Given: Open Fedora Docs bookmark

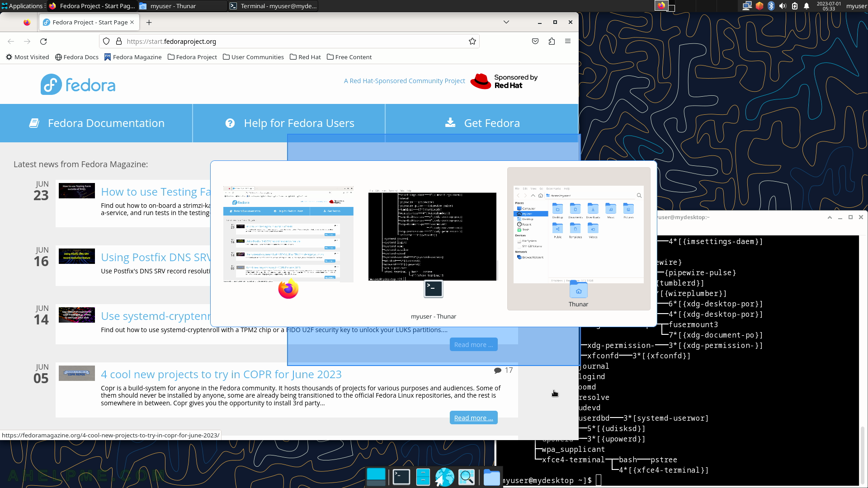Looking at the screenshot, I should [x=77, y=57].
